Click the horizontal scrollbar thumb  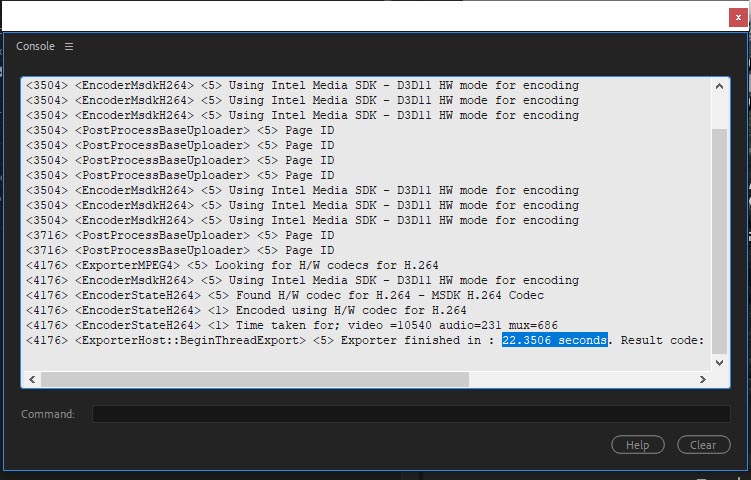point(255,380)
